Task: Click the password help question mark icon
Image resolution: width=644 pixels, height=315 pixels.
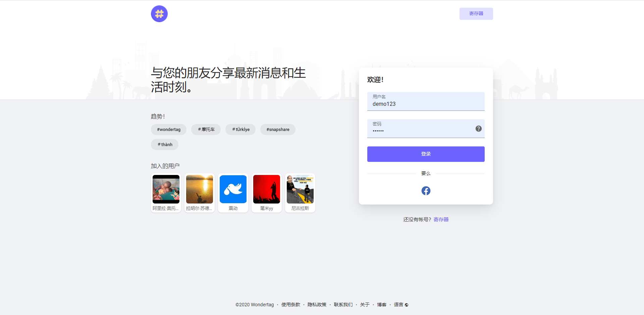Action: pyautogui.click(x=479, y=128)
